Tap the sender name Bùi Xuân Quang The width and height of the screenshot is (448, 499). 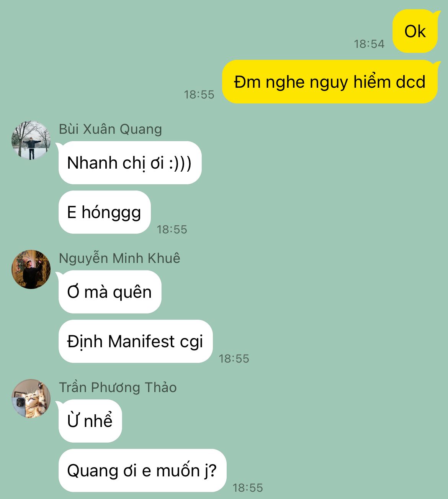tap(110, 129)
